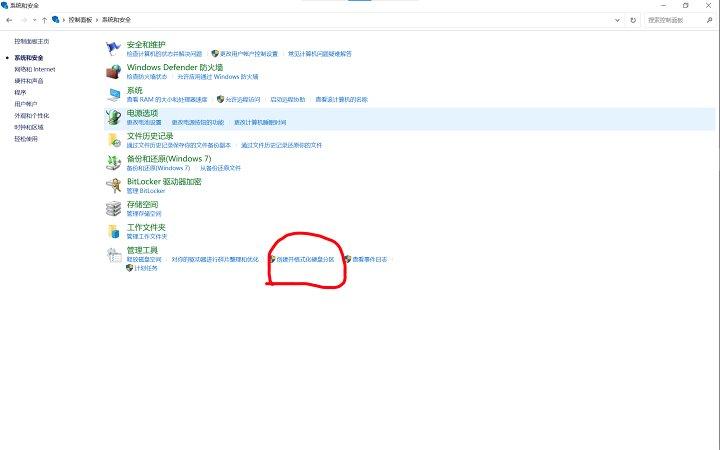Viewport: 720px width, 450px height.
Task: Select 时钟和区域 in sidebar
Action: [x=29, y=127]
